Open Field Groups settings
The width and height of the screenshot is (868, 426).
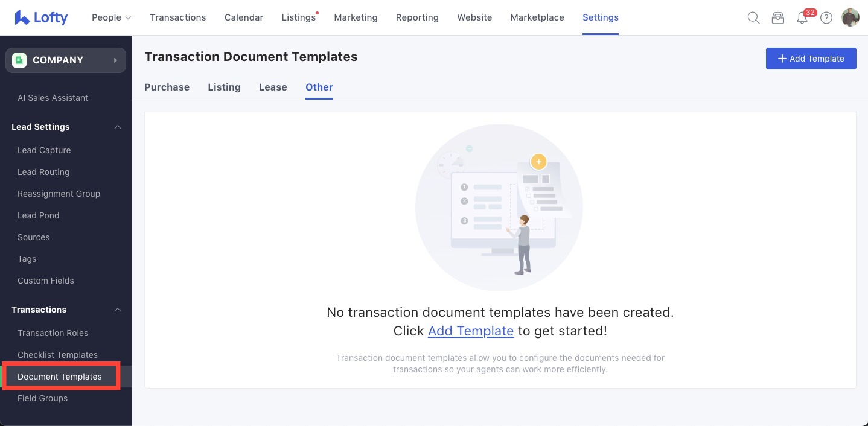point(43,398)
